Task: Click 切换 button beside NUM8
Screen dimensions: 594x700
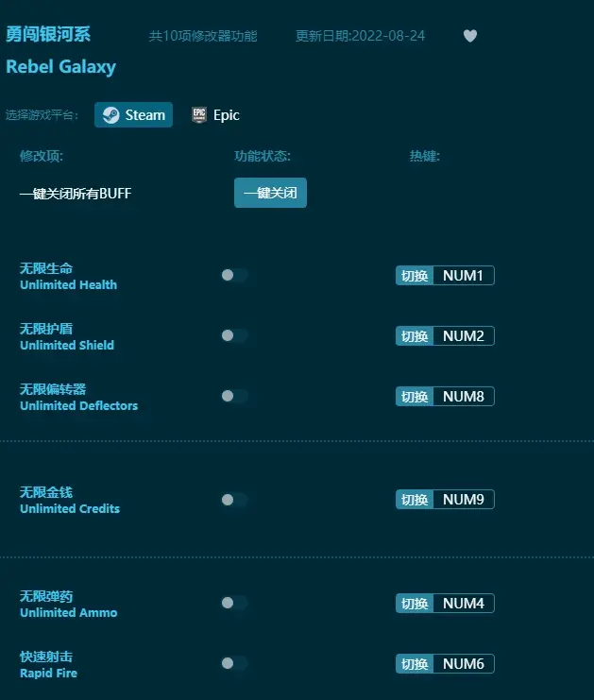Action: (415, 397)
